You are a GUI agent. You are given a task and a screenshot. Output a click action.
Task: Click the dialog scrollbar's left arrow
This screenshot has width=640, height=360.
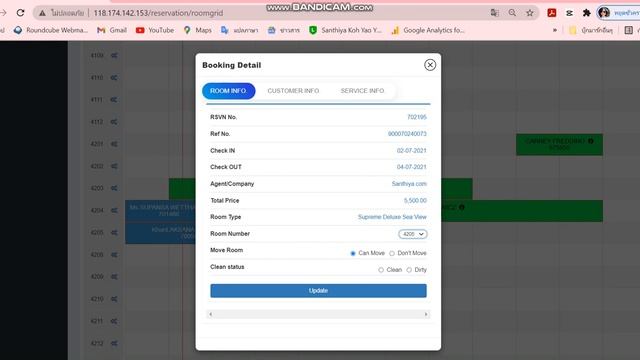[211, 314]
